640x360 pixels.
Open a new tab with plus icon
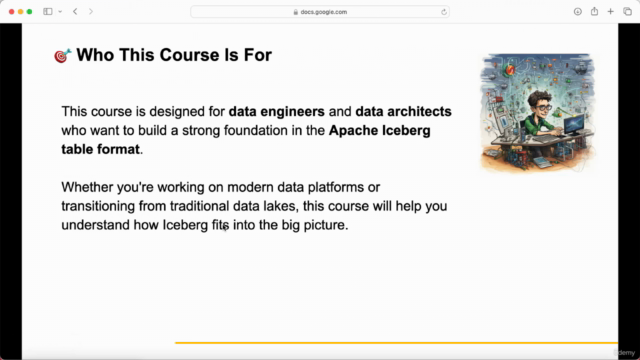click(611, 11)
